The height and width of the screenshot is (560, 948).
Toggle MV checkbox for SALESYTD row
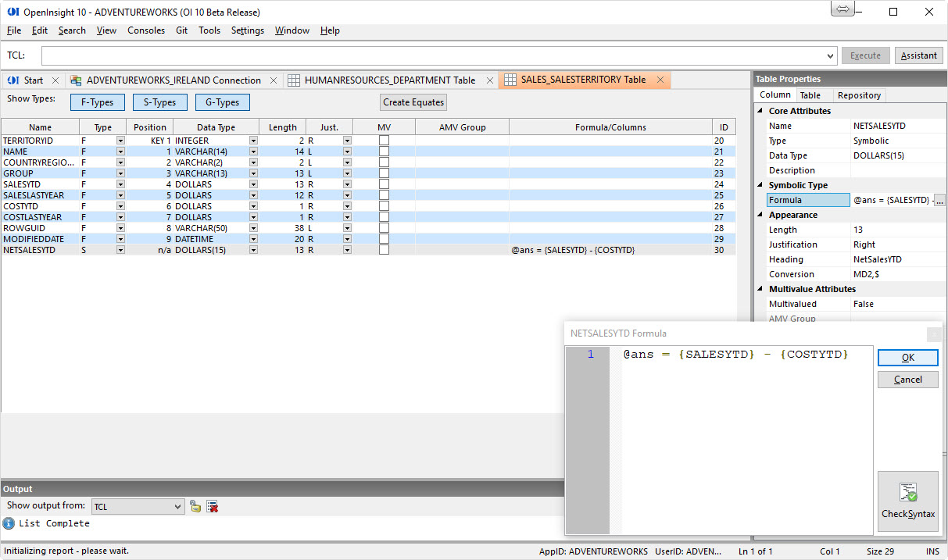384,184
